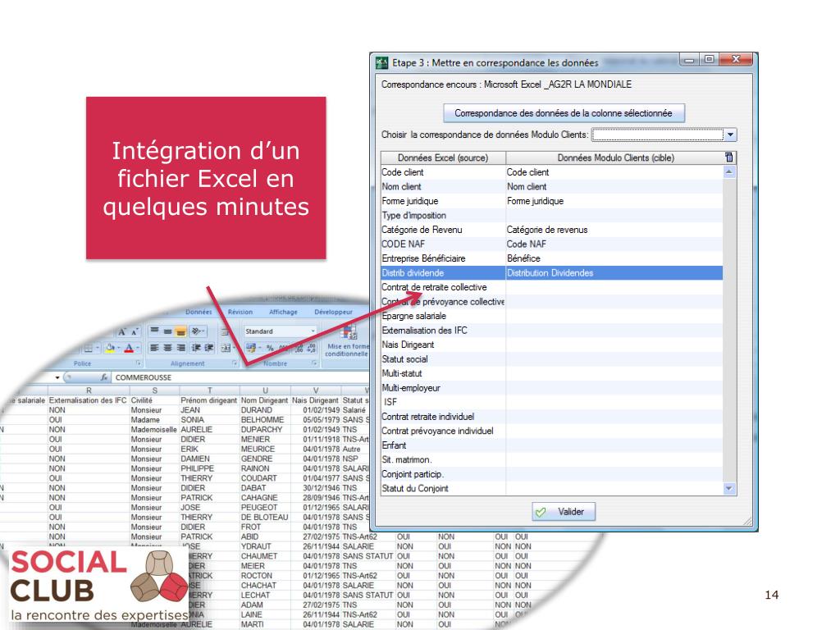Viewport: 840px width, 630px height.
Task: Click the Données Modulo Clients (cible) header
Action: [615, 157]
